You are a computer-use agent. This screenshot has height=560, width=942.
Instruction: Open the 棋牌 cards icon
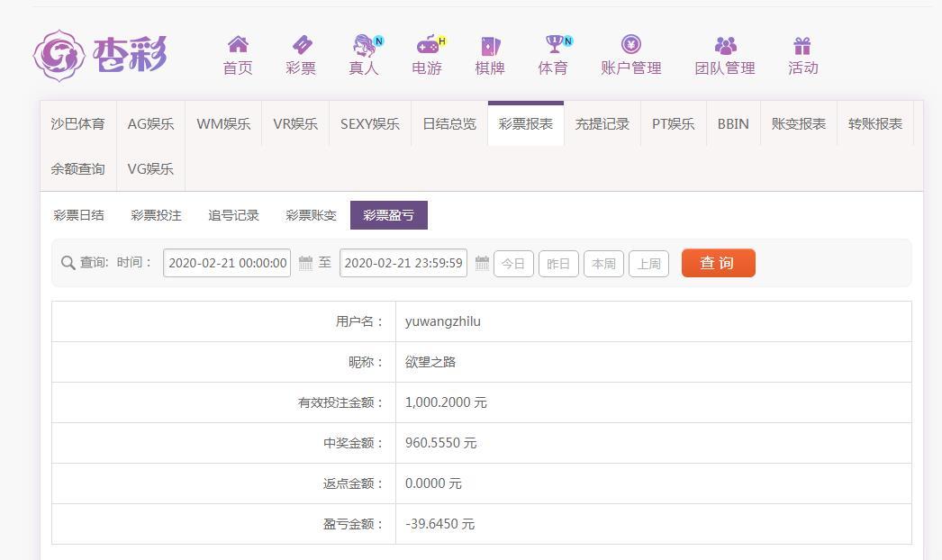tap(490, 46)
